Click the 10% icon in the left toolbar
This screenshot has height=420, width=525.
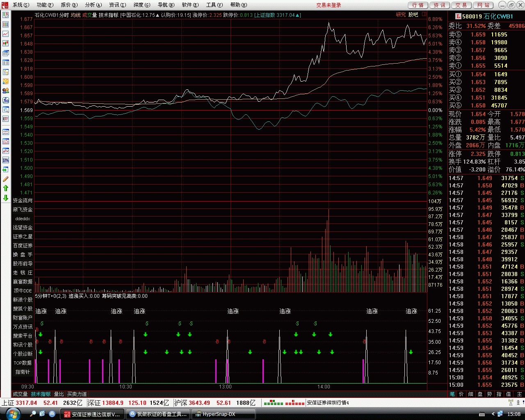coord(6,160)
